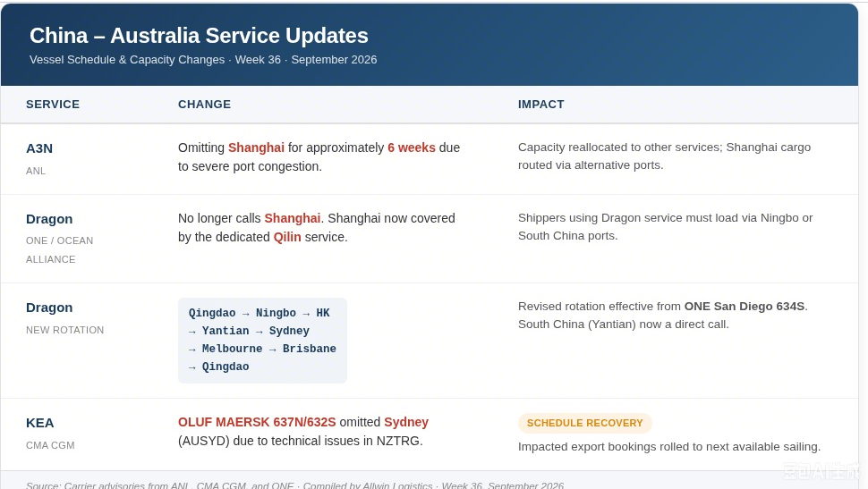Click Dragon in the NEW ROTATION row
This screenshot has height=489, width=868.
pyautogui.click(x=49, y=308)
